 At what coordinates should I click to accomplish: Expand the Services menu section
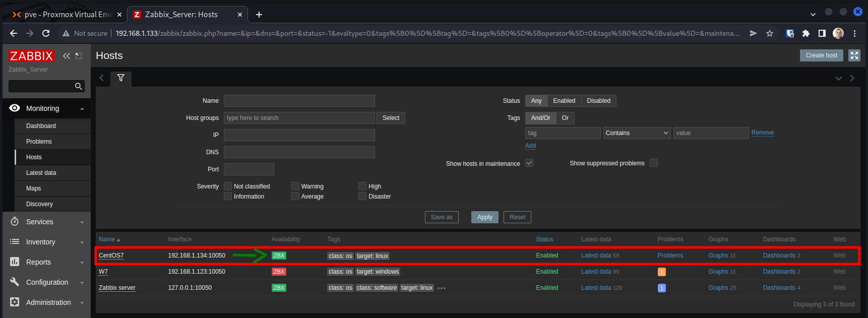click(x=82, y=222)
